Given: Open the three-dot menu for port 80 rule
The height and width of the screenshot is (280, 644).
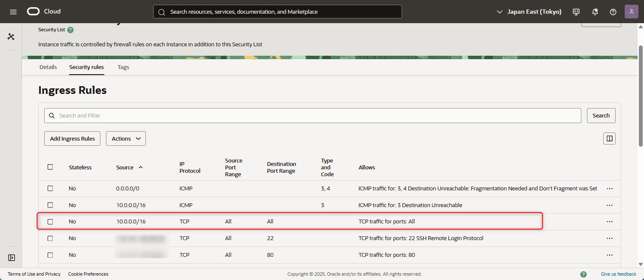Looking at the screenshot, I should (x=609, y=255).
